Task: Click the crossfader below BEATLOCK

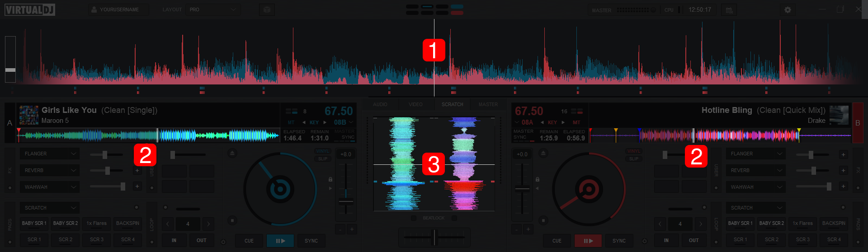Action: click(434, 237)
